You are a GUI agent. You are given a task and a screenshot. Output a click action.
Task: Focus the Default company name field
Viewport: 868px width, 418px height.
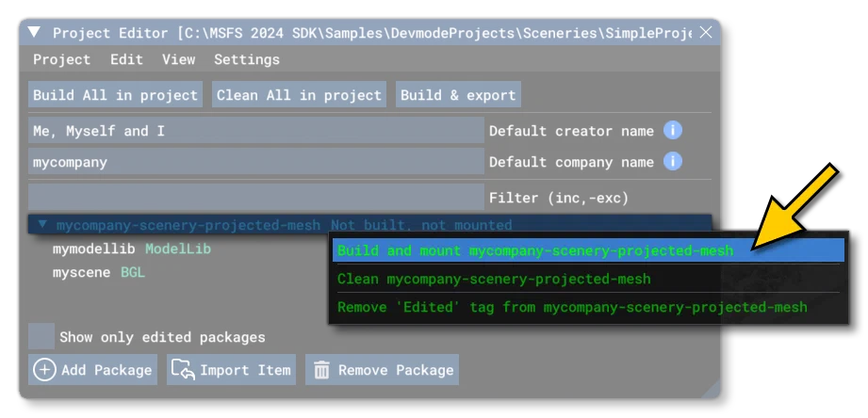(x=256, y=162)
